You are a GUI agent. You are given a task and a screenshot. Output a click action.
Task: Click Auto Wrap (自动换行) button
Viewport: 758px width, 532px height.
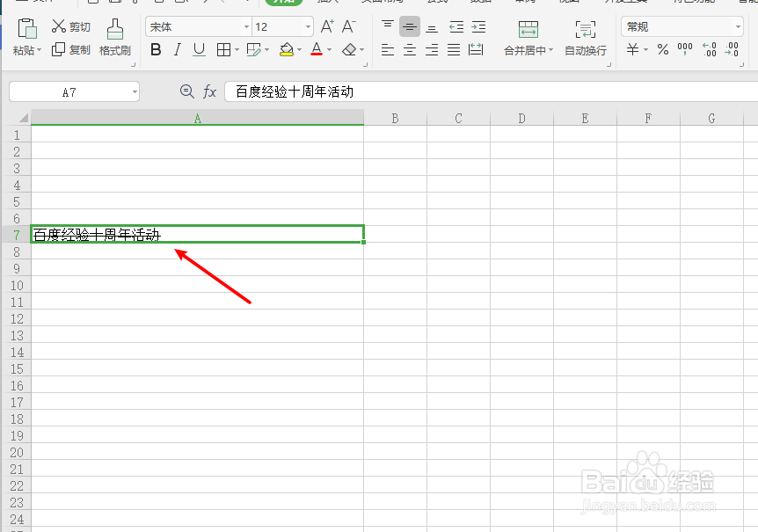(586, 38)
